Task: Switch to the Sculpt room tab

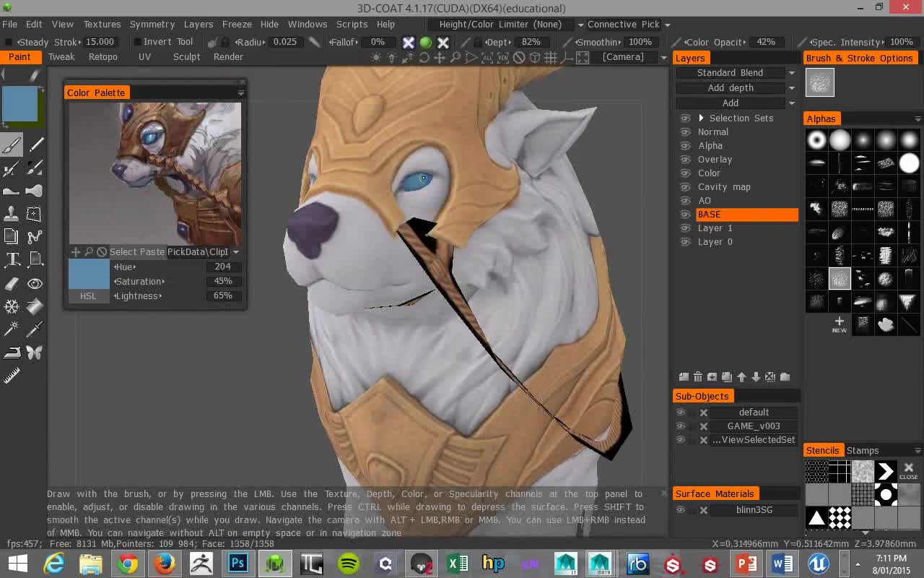Action: pos(186,57)
